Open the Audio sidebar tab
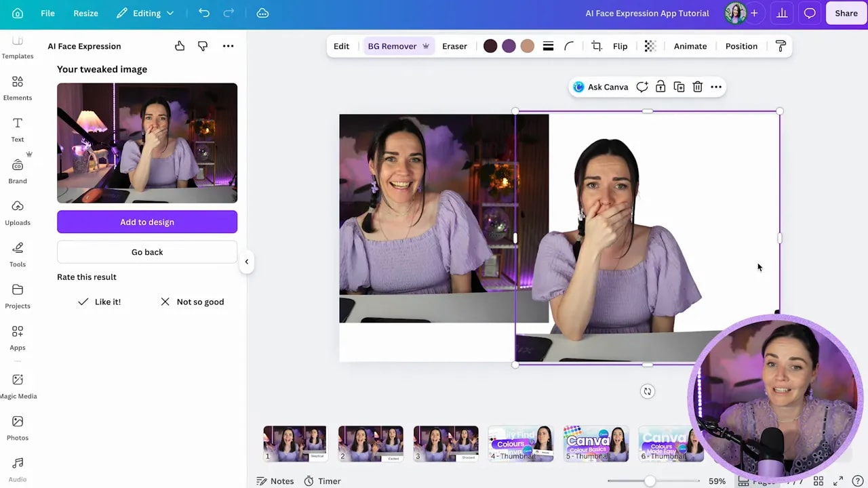The width and height of the screenshot is (868, 488). tap(18, 469)
